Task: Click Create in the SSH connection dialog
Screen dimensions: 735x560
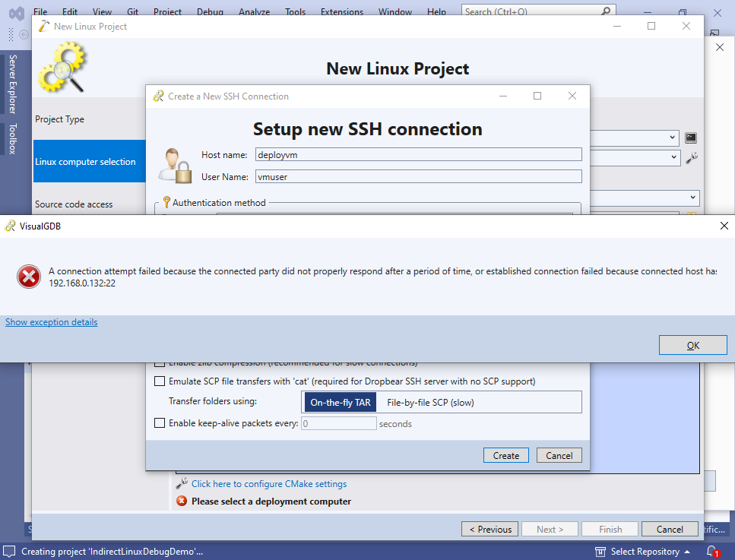Action: (505, 455)
